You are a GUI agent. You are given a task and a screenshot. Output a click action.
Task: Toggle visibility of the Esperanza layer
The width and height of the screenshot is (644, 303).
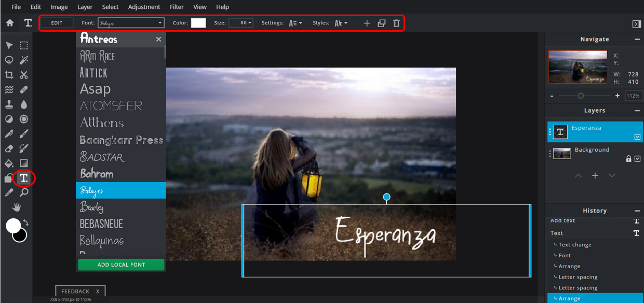point(637,137)
